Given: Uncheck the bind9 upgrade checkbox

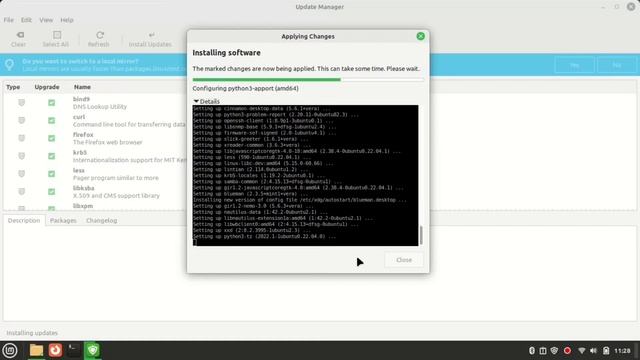Looking at the screenshot, I should [x=51, y=102].
